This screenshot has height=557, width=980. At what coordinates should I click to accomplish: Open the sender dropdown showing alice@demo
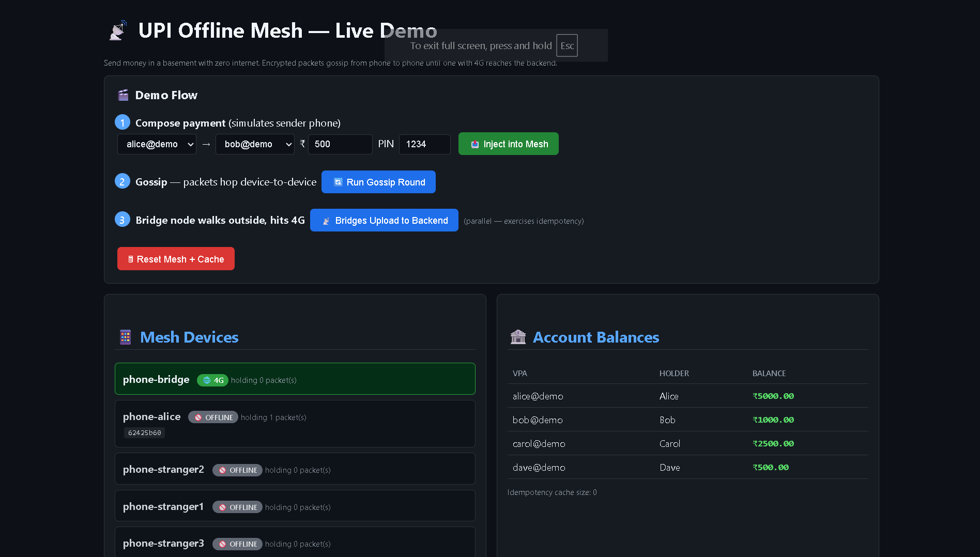pyautogui.click(x=157, y=144)
